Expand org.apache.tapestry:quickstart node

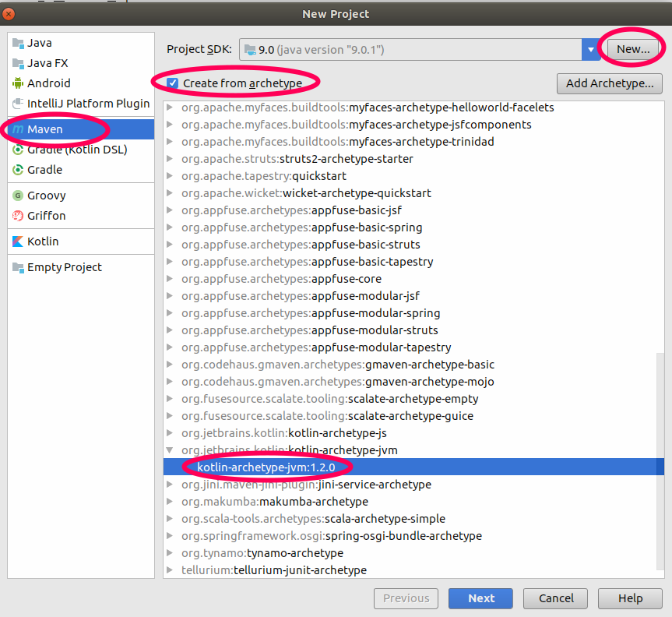pyautogui.click(x=170, y=176)
